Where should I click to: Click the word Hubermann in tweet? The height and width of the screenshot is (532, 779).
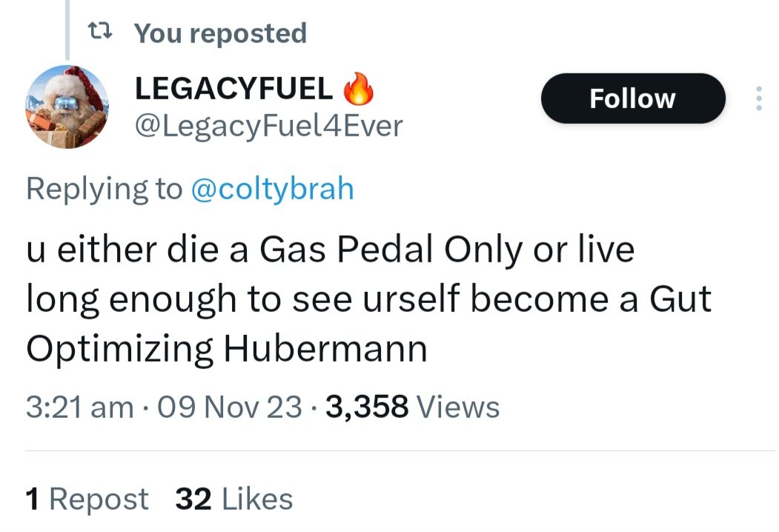coord(325,348)
